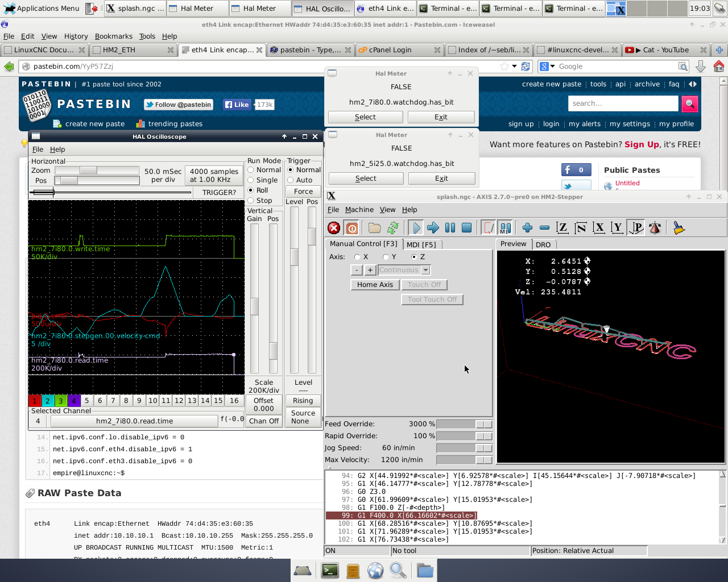Set Z view in AXIS preview
Viewport: 728px width, 582px height.
tap(562, 228)
